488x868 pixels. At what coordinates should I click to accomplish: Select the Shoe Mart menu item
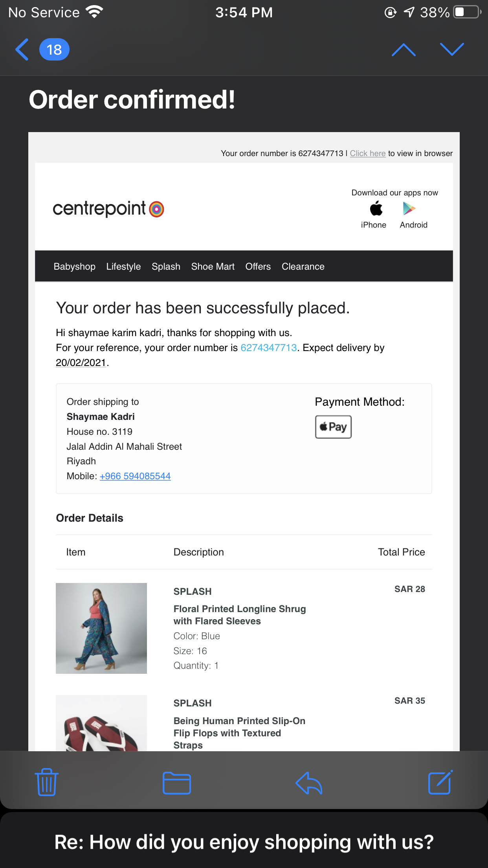tap(213, 267)
